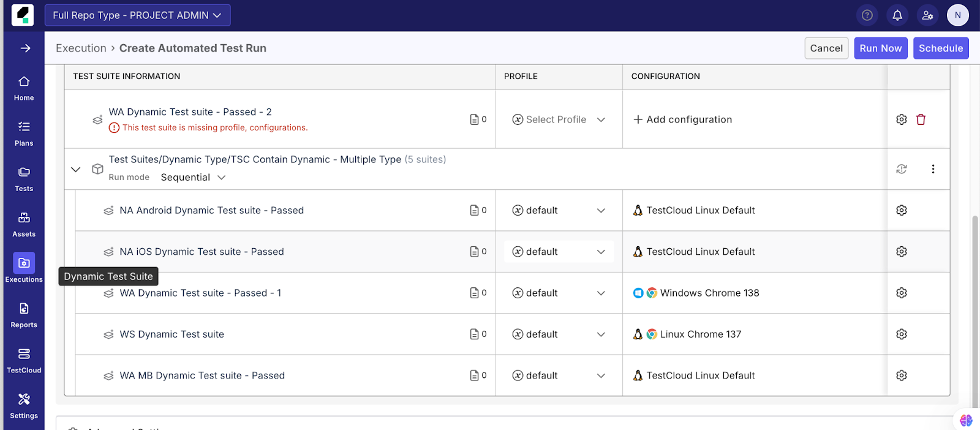Click the Run Now button

(880, 48)
